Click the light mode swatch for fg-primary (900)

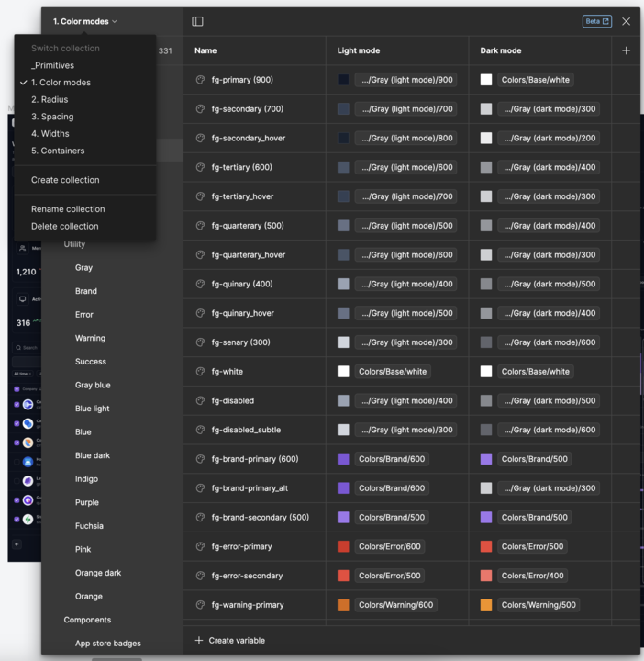coord(343,80)
